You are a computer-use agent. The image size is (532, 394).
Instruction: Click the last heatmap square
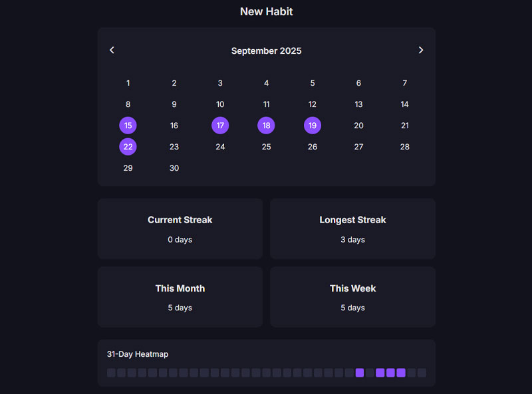422,373
